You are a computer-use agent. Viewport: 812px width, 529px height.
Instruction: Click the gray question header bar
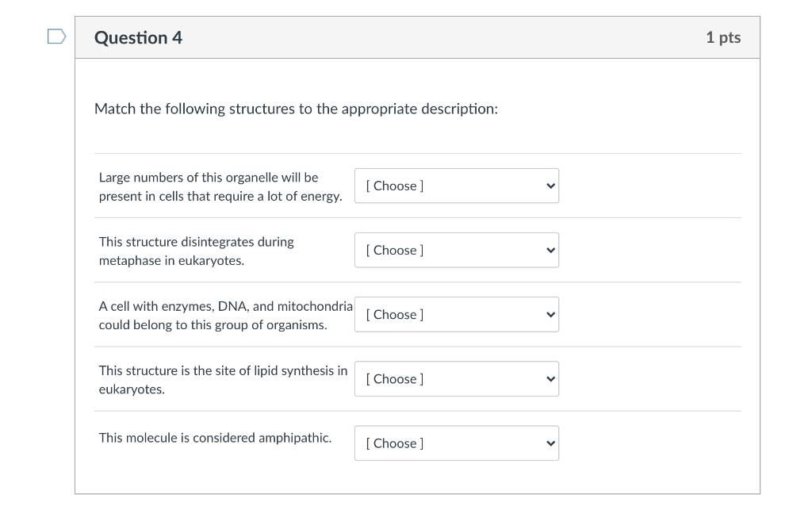(x=444, y=38)
